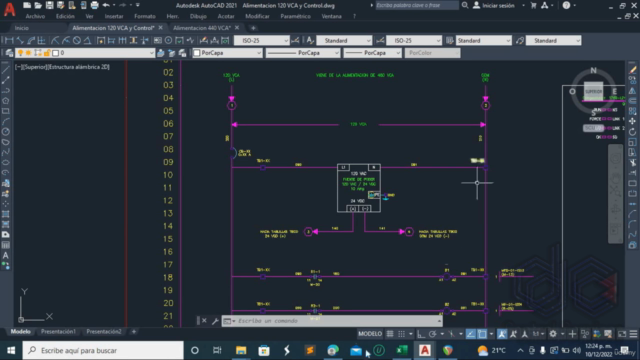Select the Aligned dimension tool
The height and width of the screenshot is (360, 640).
click(x=20, y=40)
